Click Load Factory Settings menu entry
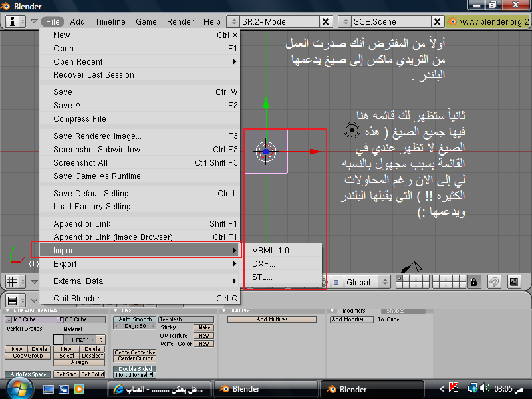Screen dimensions: 532x399 point(140,207)
